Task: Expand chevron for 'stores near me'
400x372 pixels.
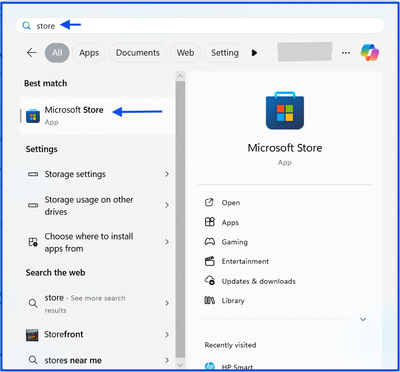Action: [x=167, y=360]
